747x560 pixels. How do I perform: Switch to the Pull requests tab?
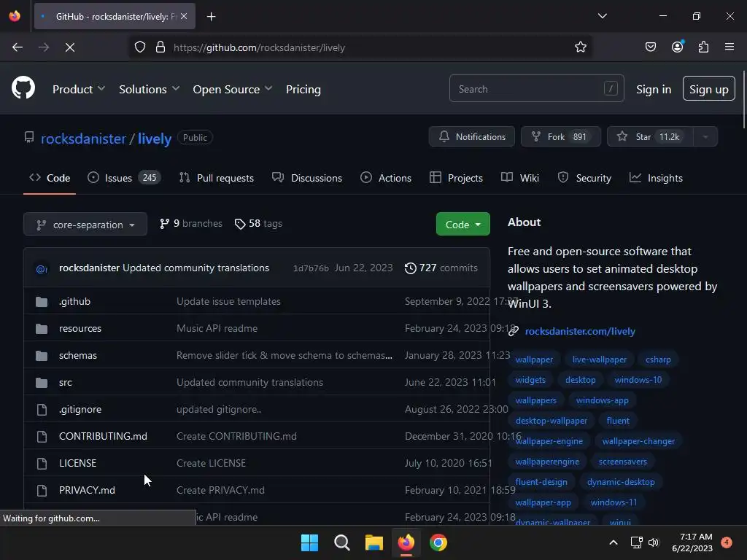pyautogui.click(x=216, y=178)
